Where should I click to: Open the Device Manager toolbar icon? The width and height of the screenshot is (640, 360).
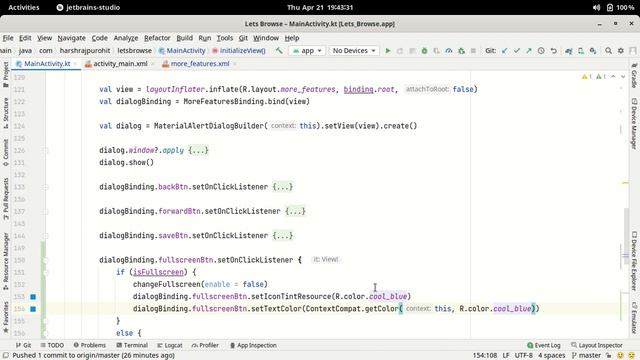coord(581,51)
